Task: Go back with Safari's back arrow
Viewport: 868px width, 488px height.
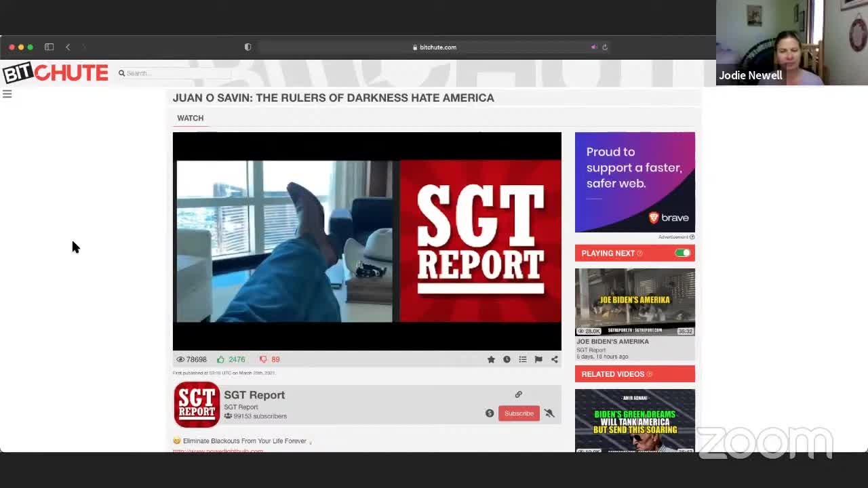Action: click(68, 47)
